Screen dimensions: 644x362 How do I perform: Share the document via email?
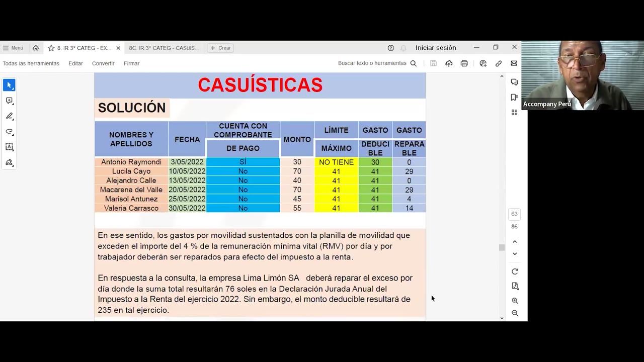[514, 63]
